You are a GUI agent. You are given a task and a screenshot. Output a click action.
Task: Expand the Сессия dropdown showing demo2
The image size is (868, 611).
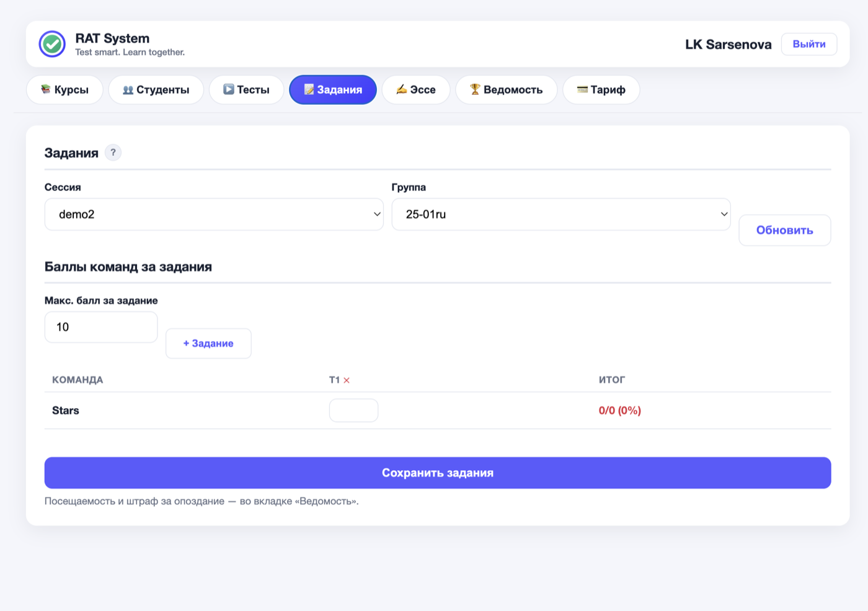214,215
